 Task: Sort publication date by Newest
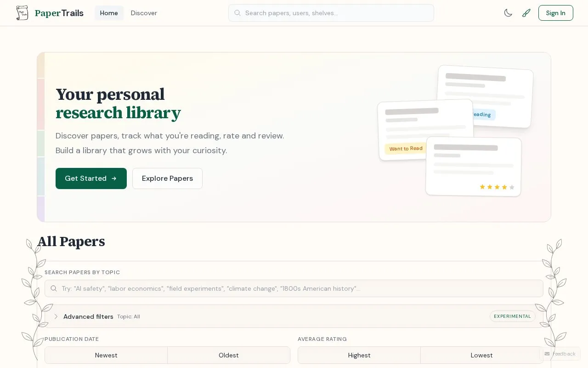coord(106,355)
